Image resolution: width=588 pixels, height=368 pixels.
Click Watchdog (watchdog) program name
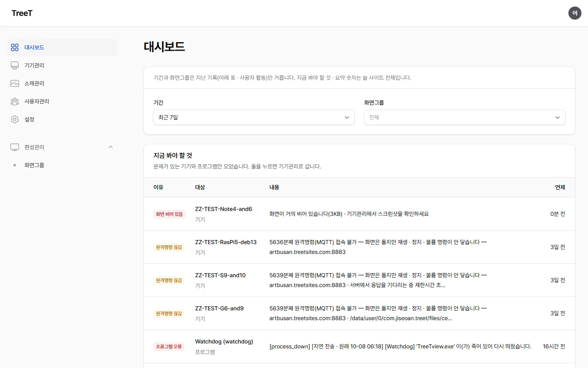click(224, 341)
